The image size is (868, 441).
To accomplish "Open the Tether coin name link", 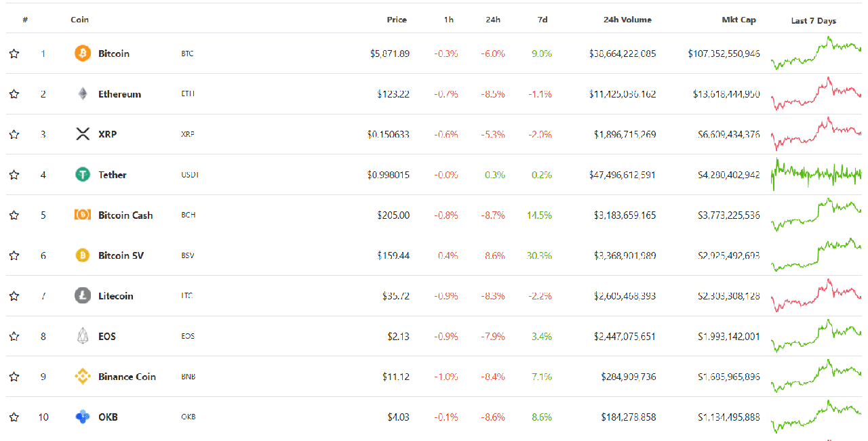I will [113, 175].
